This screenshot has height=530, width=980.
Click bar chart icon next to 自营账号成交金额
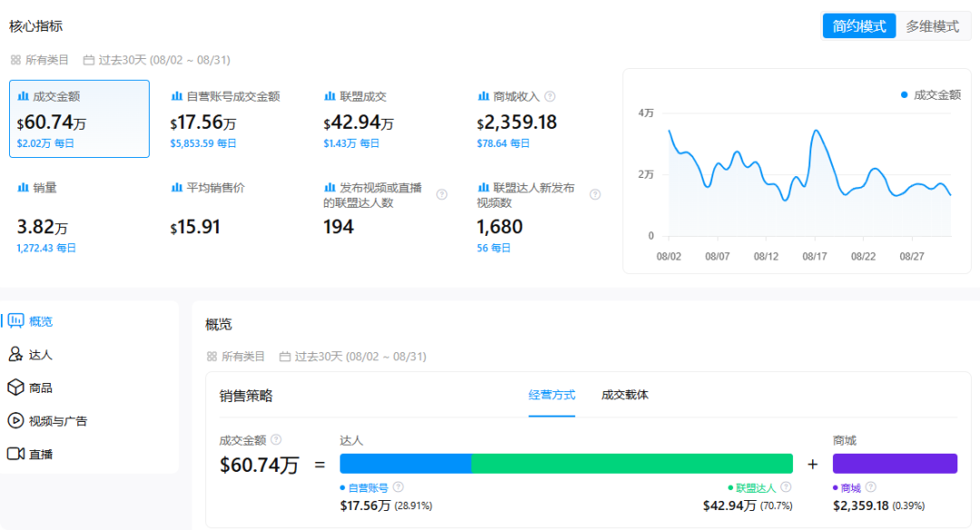click(176, 96)
